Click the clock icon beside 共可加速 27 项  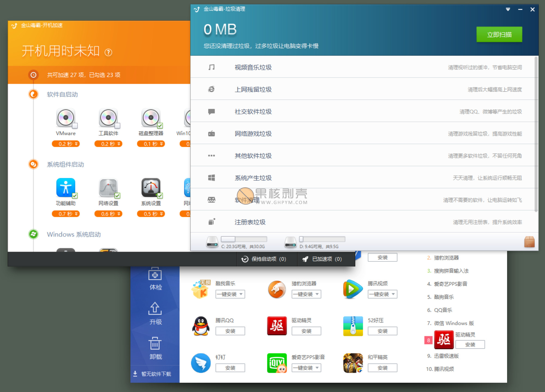pos(33,75)
